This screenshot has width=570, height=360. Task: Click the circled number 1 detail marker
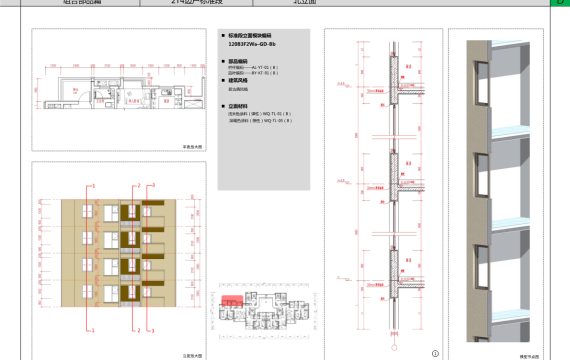(x=435, y=353)
